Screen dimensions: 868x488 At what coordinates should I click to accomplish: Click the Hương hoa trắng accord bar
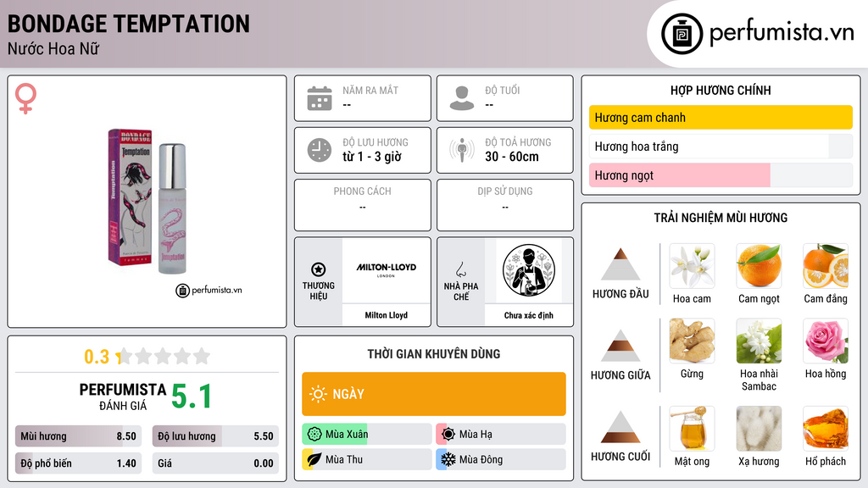[721, 146]
